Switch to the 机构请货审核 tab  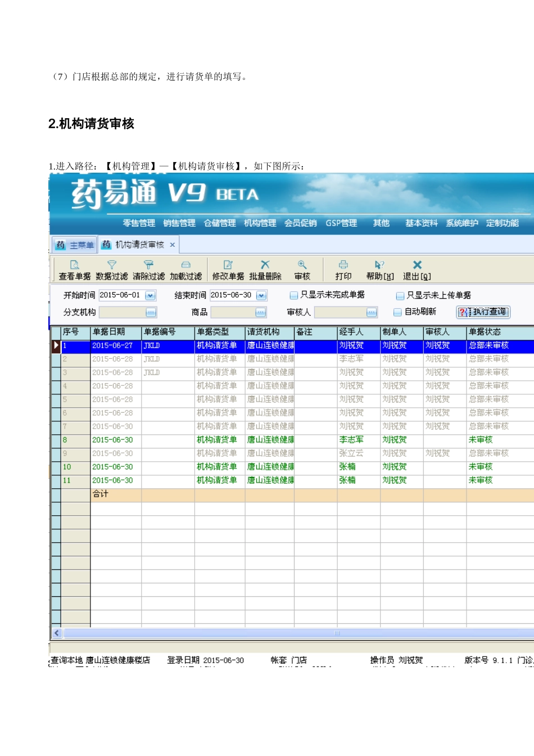[139, 245]
